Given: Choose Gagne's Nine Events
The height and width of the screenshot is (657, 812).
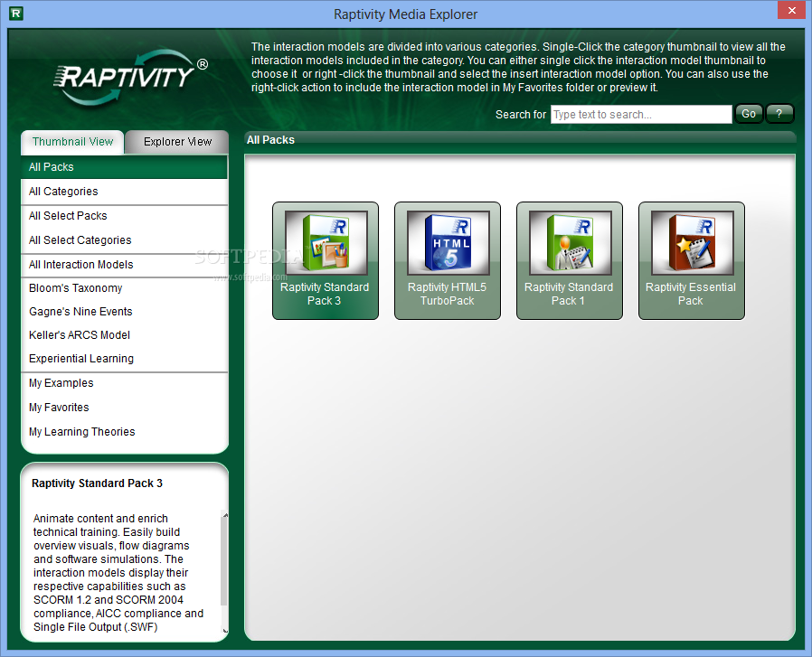Looking at the screenshot, I should coord(124,312).
